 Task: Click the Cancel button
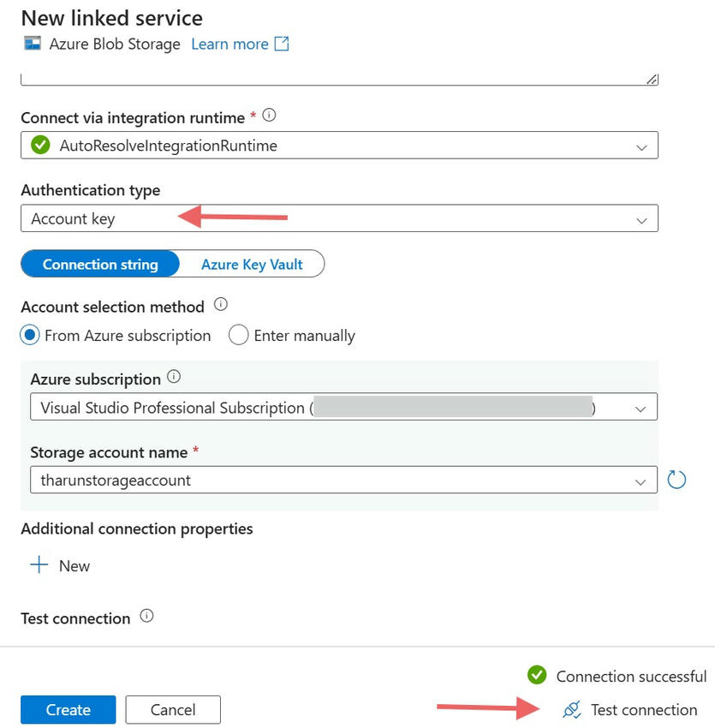(172, 709)
